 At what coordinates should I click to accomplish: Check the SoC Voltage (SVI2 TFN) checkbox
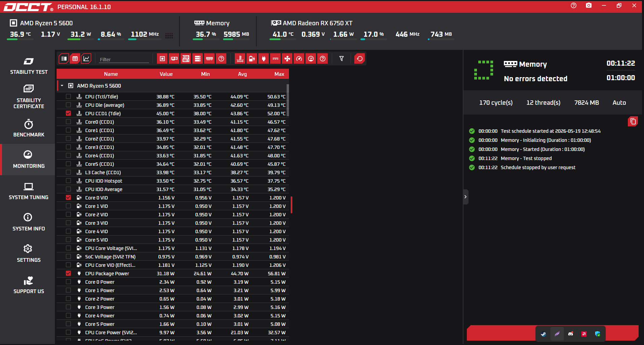68,256
